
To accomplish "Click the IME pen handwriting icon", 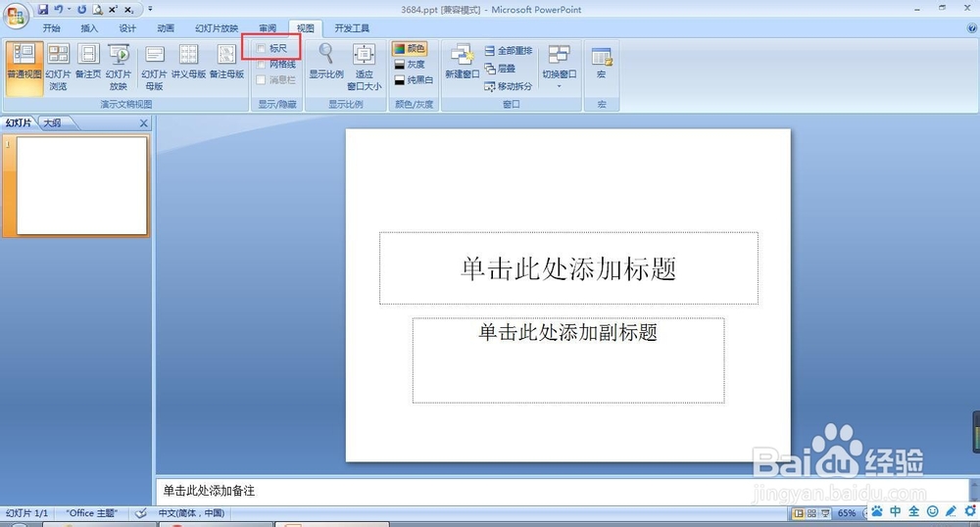I will 952,511.
